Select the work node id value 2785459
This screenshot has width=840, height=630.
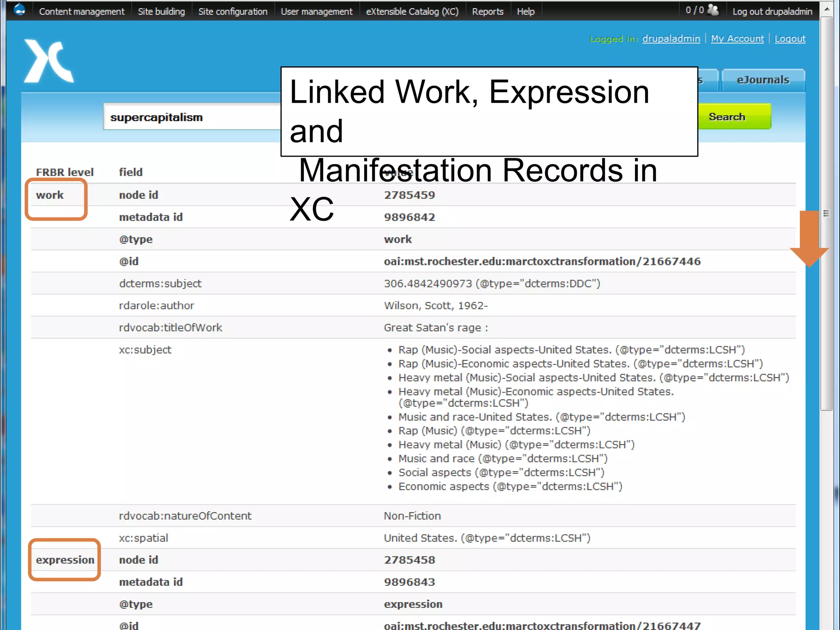coord(409,195)
